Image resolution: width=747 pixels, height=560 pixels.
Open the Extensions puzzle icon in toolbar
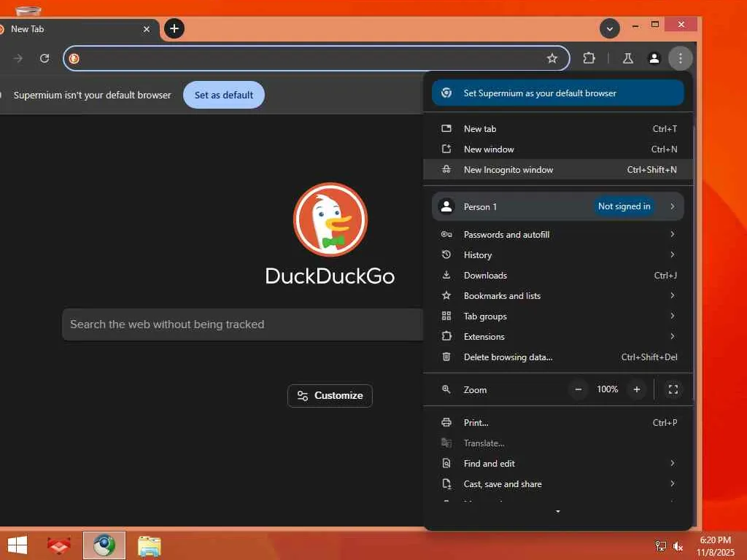point(589,58)
